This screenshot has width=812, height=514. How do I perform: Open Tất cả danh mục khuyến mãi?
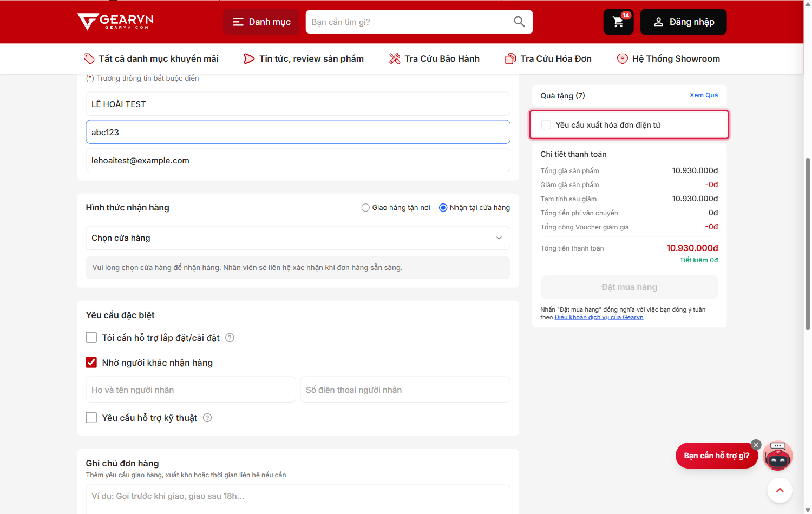tap(159, 58)
